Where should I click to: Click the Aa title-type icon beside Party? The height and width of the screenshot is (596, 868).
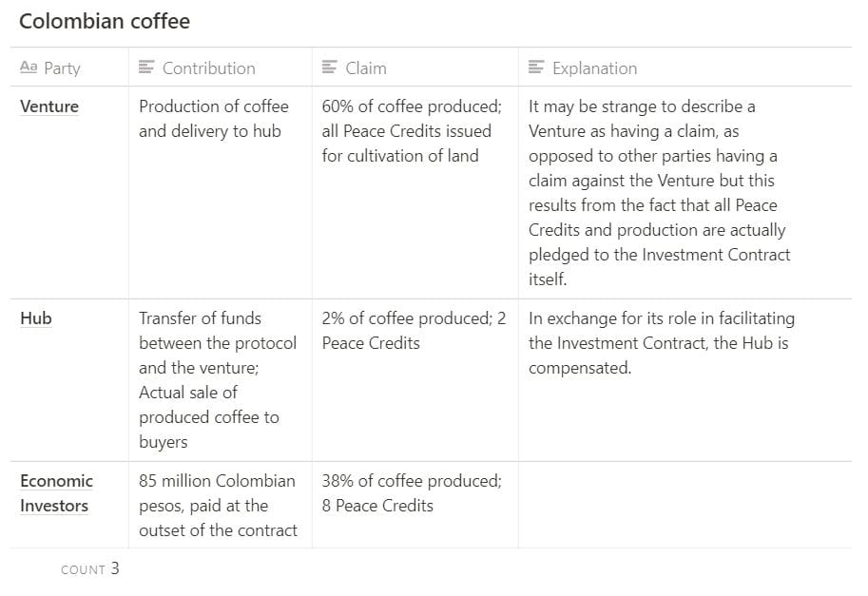tap(29, 67)
